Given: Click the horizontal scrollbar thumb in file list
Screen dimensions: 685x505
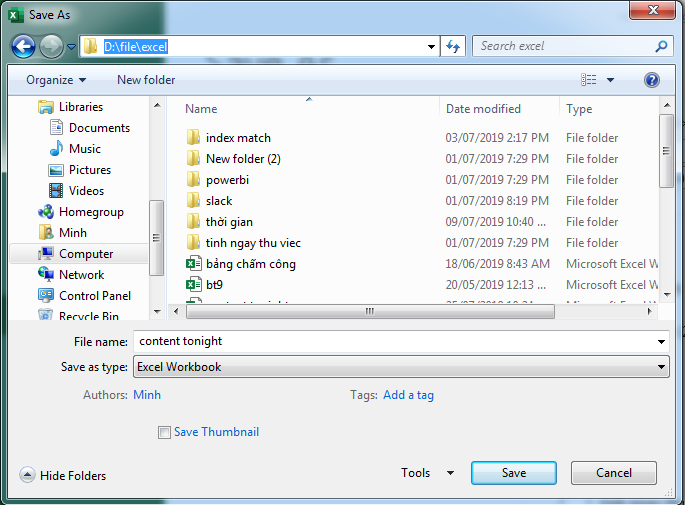Looking at the screenshot, I should [370, 311].
